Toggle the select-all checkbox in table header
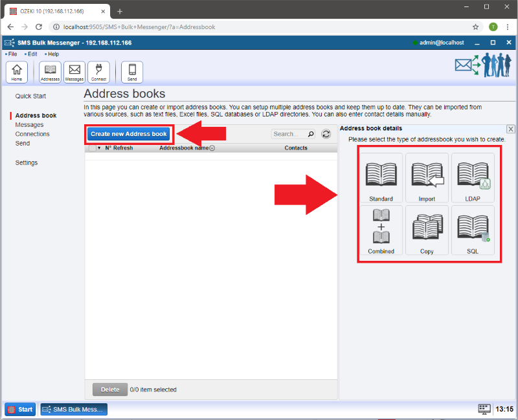 tap(91, 148)
